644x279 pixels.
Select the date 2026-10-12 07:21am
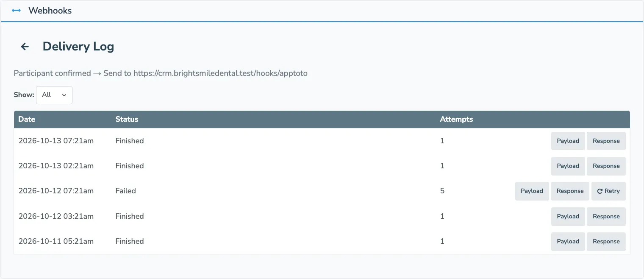[x=56, y=191]
